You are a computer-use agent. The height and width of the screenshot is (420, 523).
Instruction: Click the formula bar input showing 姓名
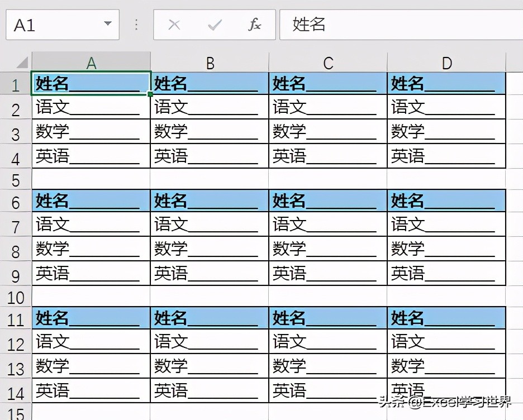point(401,25)
